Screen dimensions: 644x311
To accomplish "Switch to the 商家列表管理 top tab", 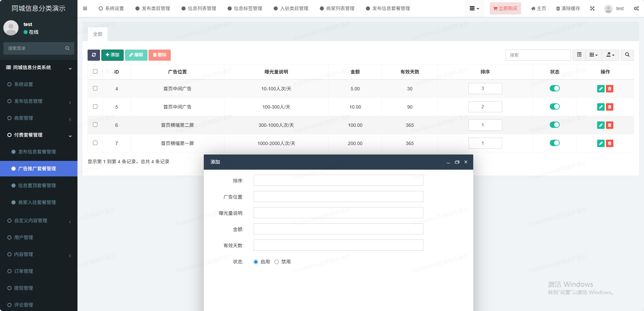I will pos(337,8).
